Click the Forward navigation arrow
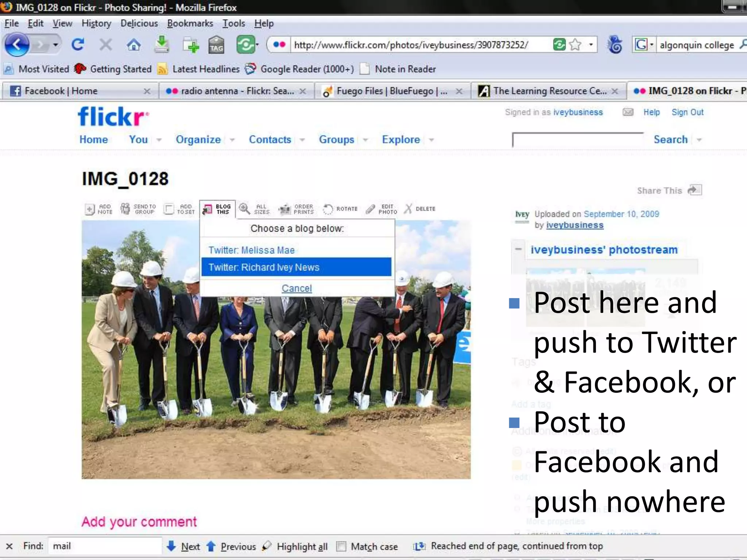Viewport: 747px width, 560px height. (x=40, y=45)
